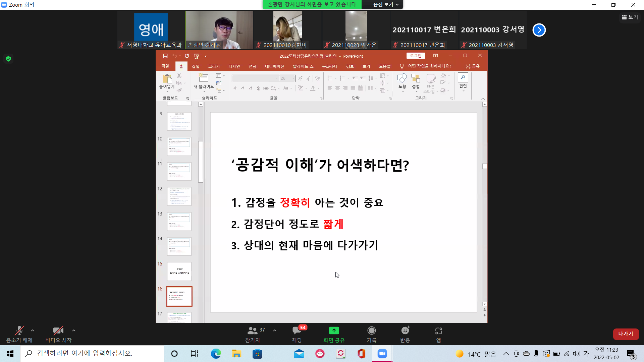Open the participants panel
644x362 pixels.
click(x=253, y=331)
